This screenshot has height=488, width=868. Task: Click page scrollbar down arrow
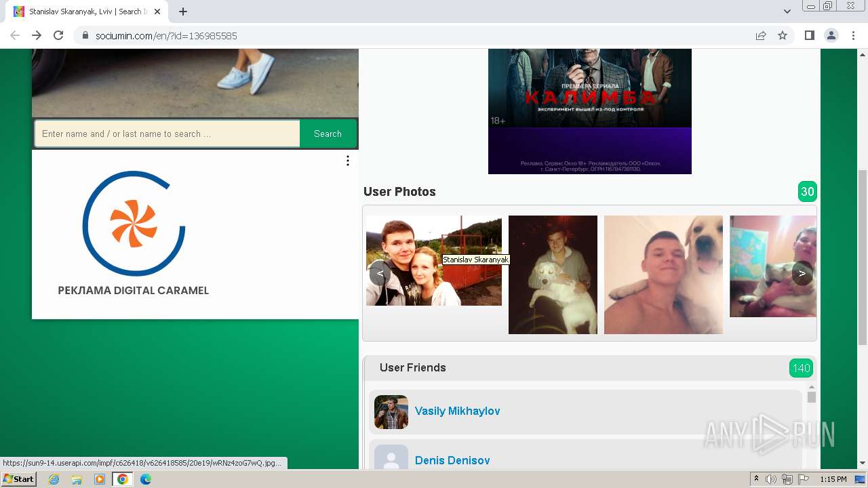[x=863, y=463]
